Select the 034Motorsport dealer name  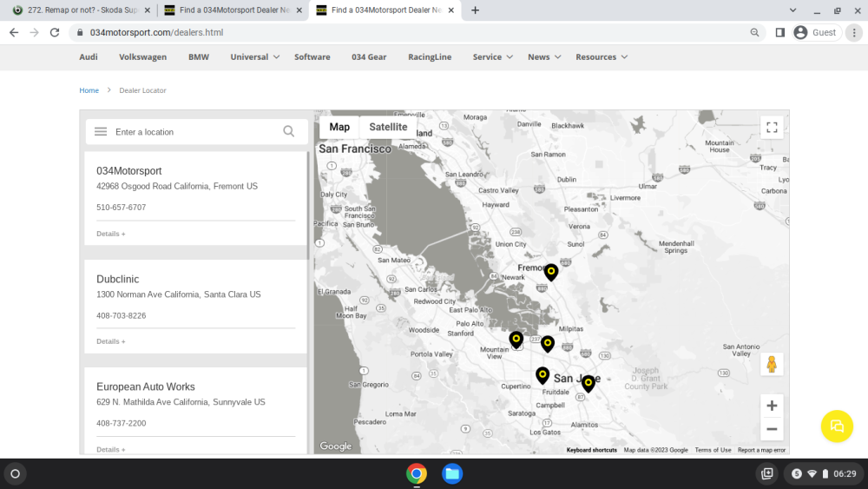[x=129, y=171]
